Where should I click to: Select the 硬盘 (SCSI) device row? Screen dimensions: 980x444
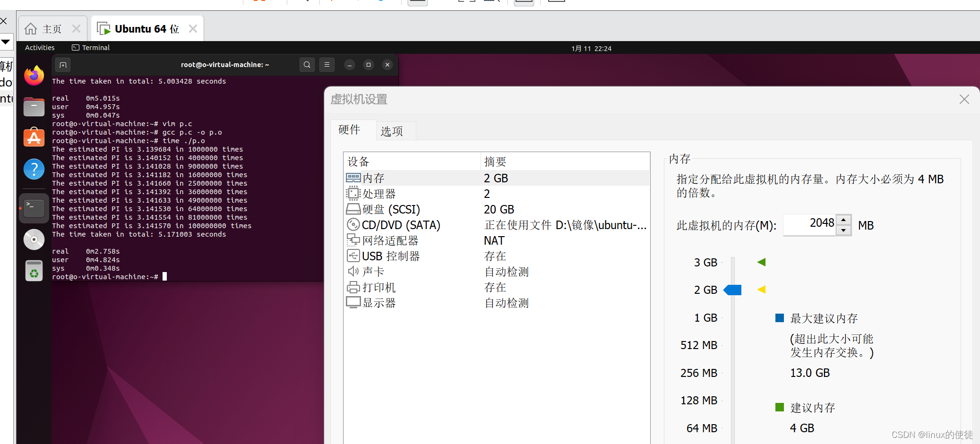(497, 209)
